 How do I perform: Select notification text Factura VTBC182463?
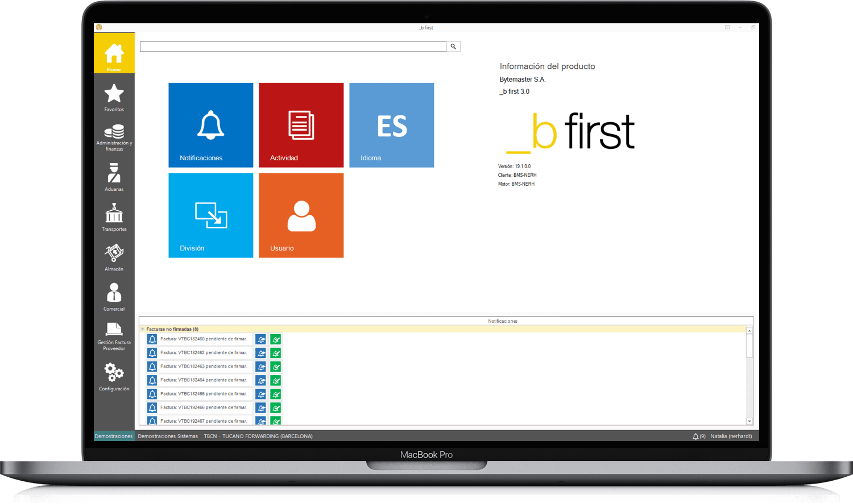coord(204,366)
